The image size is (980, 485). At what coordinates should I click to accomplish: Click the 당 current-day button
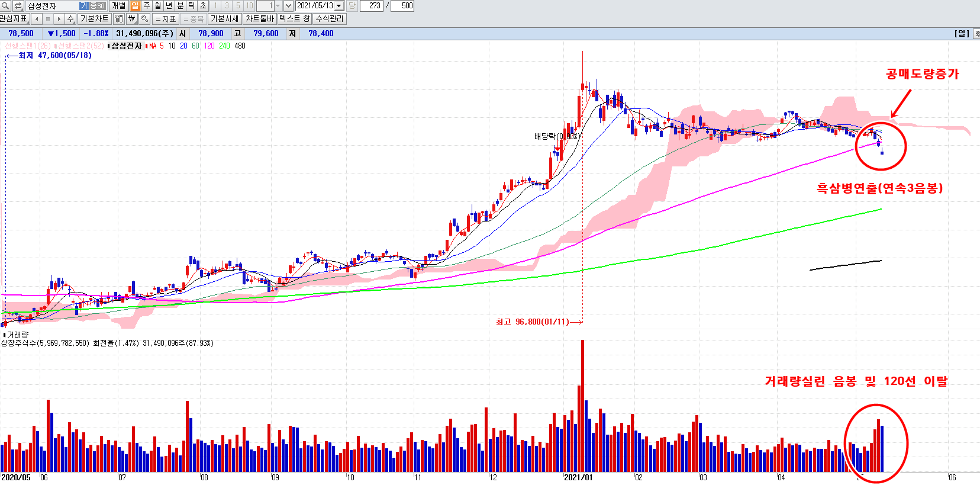pyautogui.click(x=352, y=6)
